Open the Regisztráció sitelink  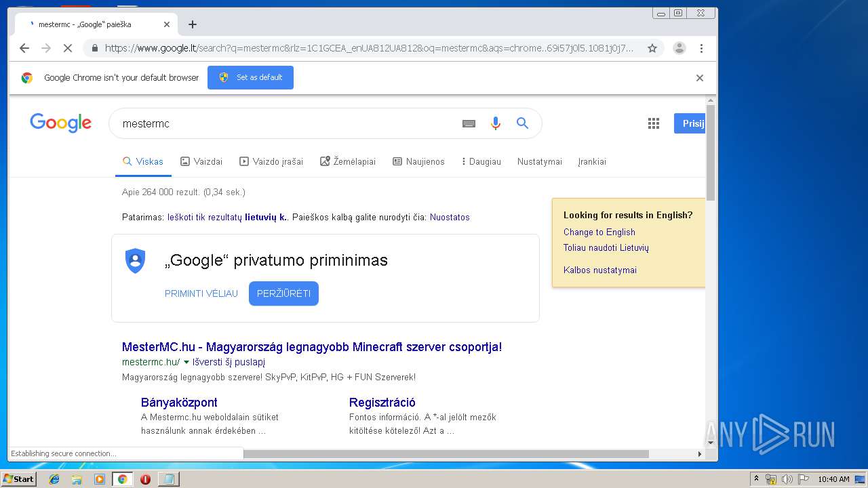click(382, 403)
